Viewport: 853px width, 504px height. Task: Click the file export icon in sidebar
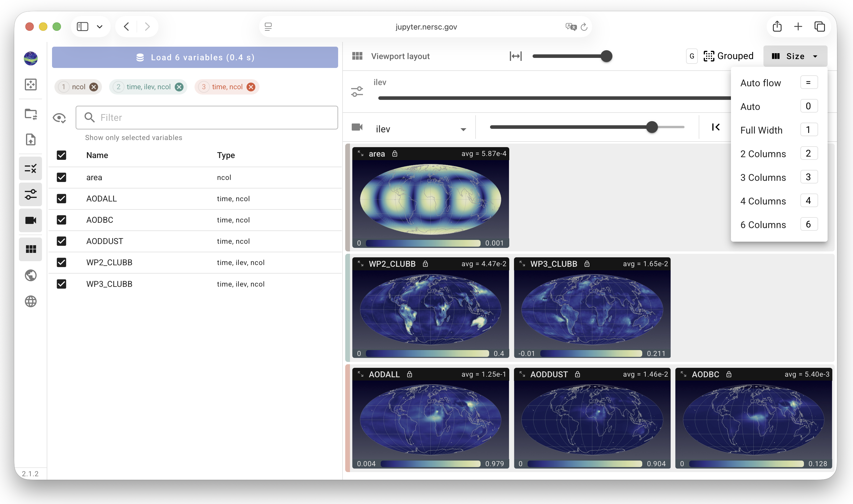[30, 139]
